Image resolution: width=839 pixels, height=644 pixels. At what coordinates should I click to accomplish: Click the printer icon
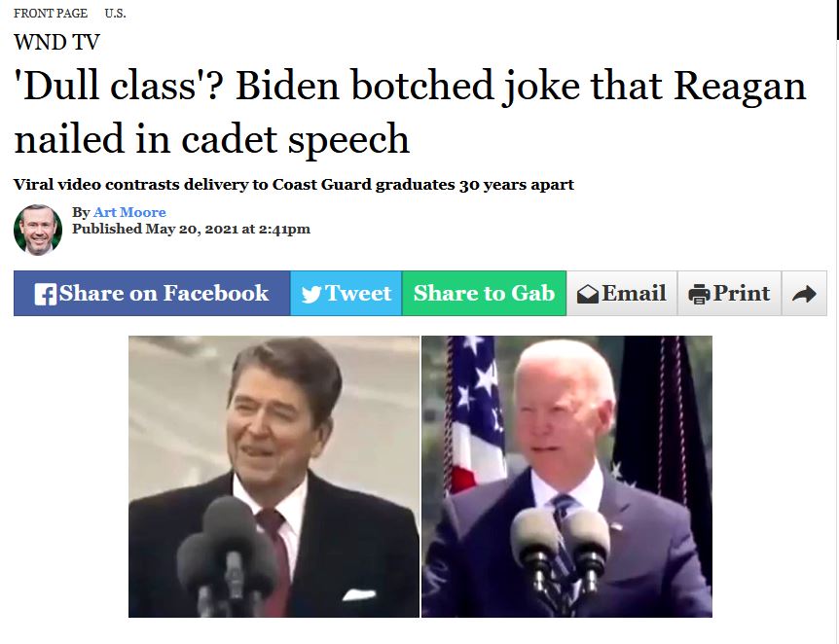[699, 294]
